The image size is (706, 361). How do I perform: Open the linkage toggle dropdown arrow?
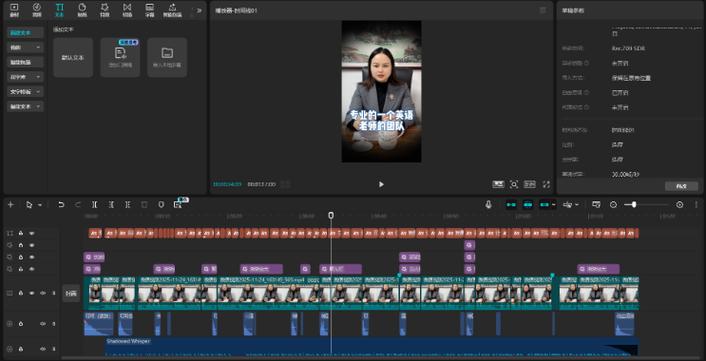pos(554,205)
